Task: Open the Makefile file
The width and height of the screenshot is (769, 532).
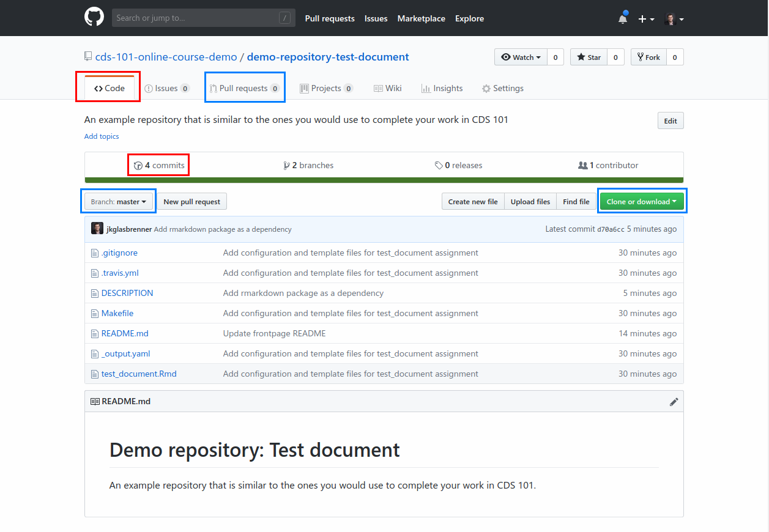Action: (117, 313)
